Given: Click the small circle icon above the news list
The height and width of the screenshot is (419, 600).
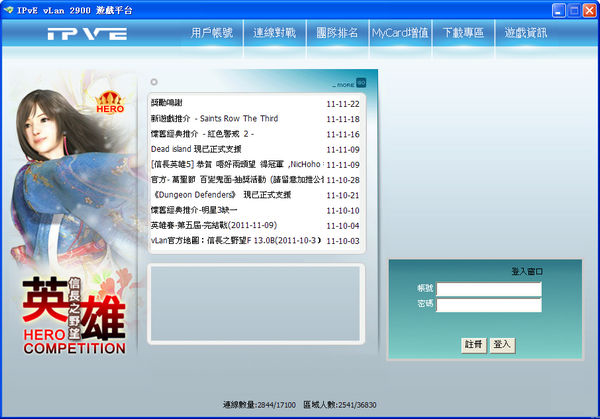Looking at the screenshot, I should click(x=153, y=82).
